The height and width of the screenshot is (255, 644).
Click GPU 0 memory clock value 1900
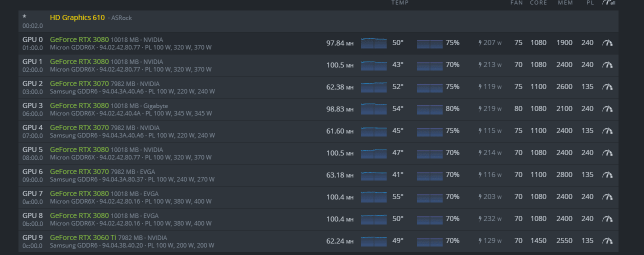564,43
